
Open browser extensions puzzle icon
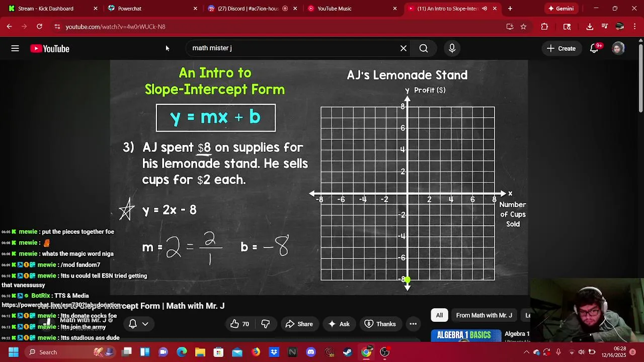(x=544, y=27)
